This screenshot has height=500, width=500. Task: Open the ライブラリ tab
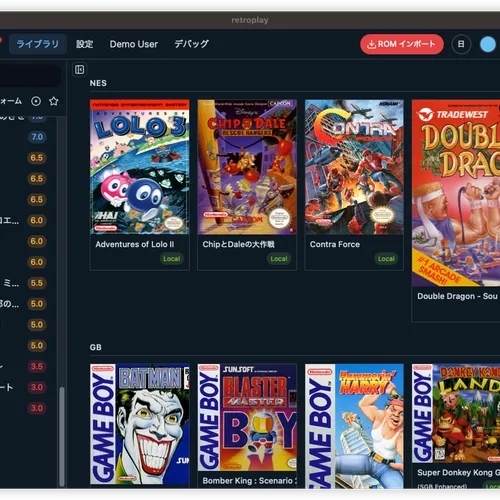pos(38,44)
